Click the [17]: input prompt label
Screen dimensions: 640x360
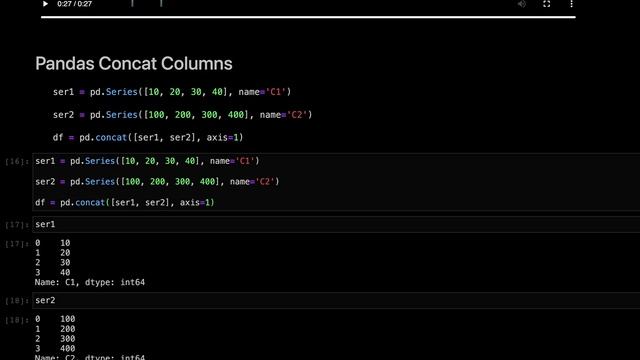coord(17,225)
